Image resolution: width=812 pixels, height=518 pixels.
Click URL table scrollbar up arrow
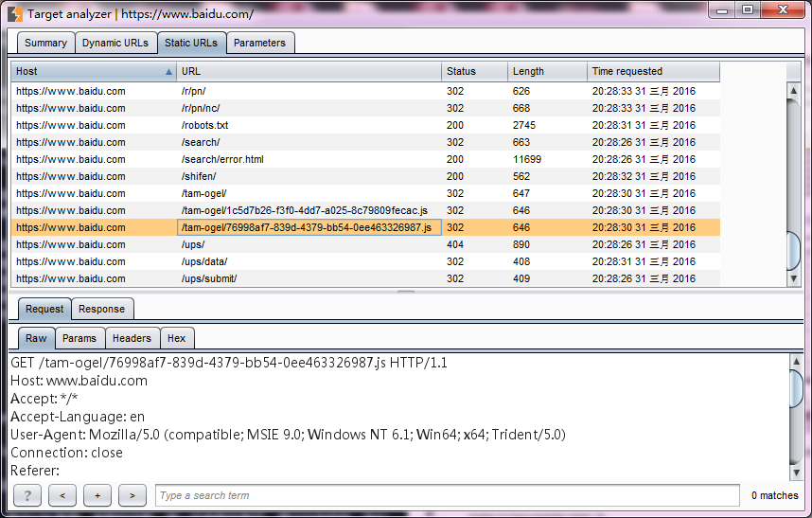(793, 91)
